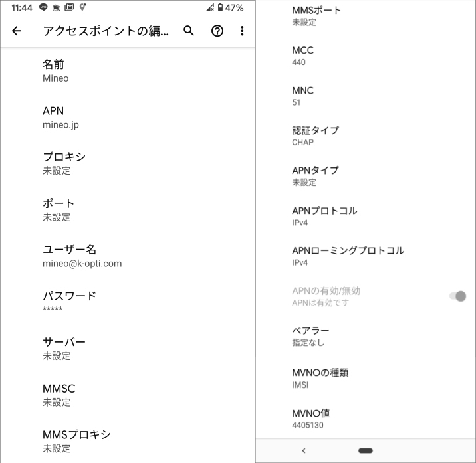Open the MNC setting showing 51

point(366,96)
